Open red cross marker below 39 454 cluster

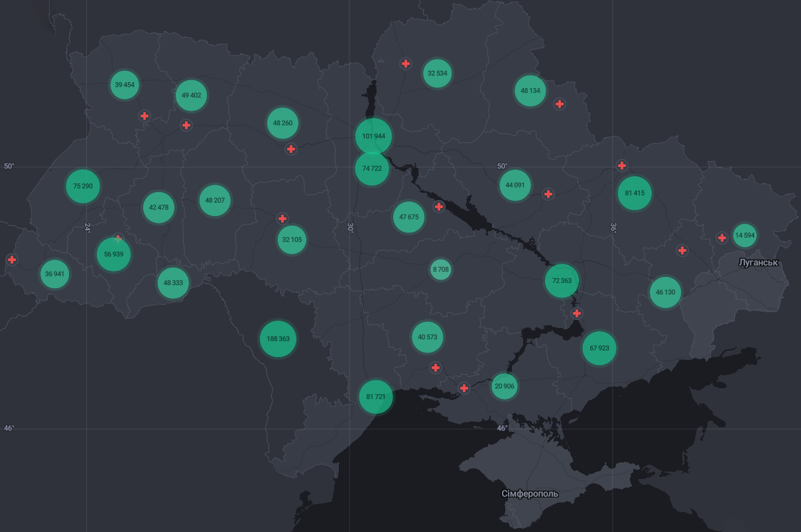coord(145,116)
